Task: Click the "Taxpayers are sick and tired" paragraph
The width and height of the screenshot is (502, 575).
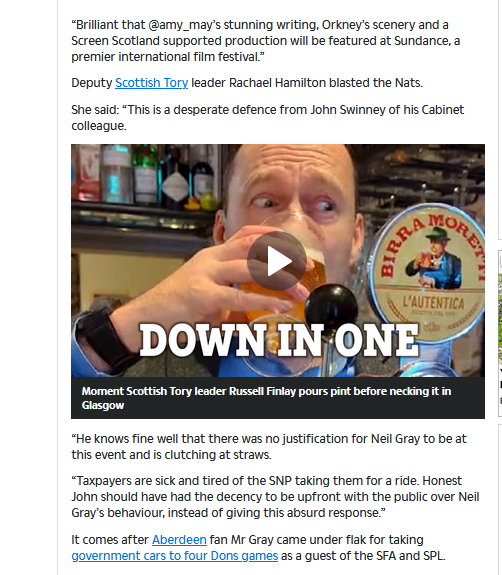Action: pos(275,497)
